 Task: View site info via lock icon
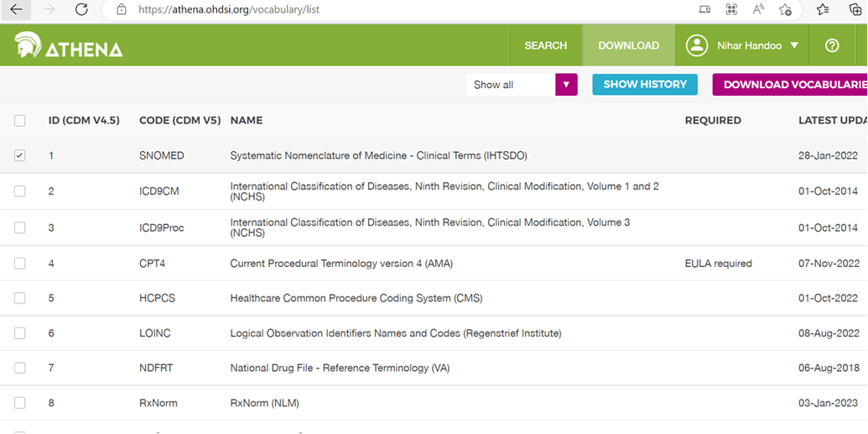pyautogui.click(x=122, y=9)
